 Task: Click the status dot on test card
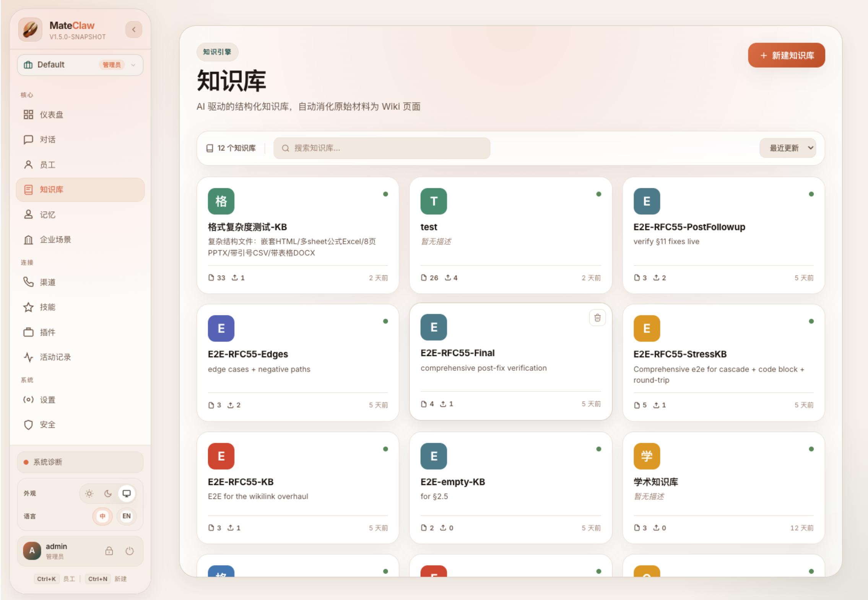tap(598, 194)
